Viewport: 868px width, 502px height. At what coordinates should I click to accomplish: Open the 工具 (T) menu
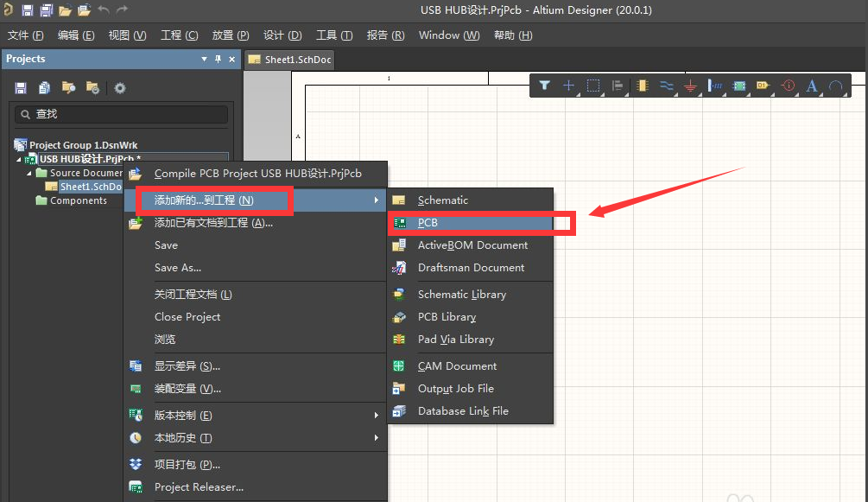point(333,35)
